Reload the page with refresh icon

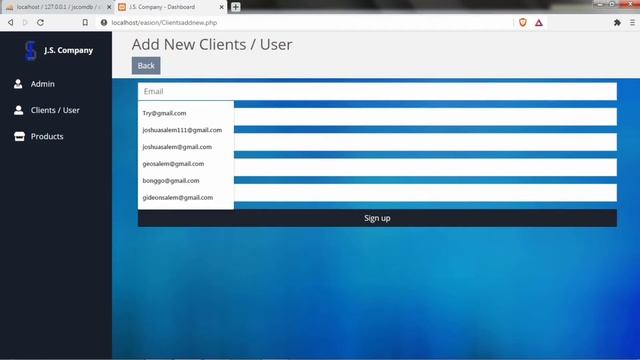(x=40, y=22)
